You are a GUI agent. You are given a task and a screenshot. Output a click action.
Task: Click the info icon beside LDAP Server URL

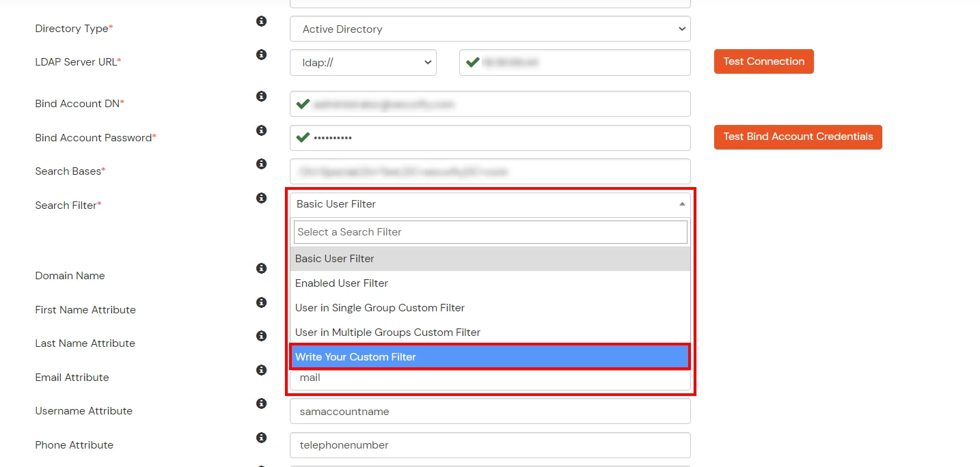pos(261,55)
